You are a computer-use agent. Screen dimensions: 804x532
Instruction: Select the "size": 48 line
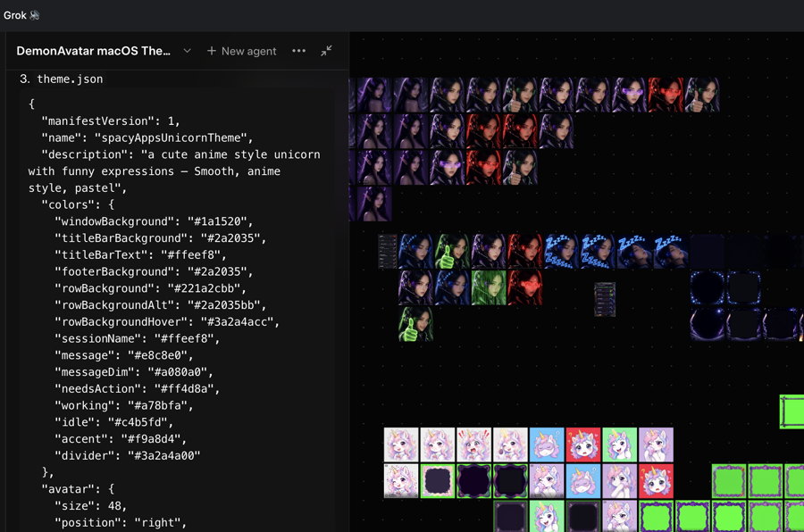click(x=90, y=506)
